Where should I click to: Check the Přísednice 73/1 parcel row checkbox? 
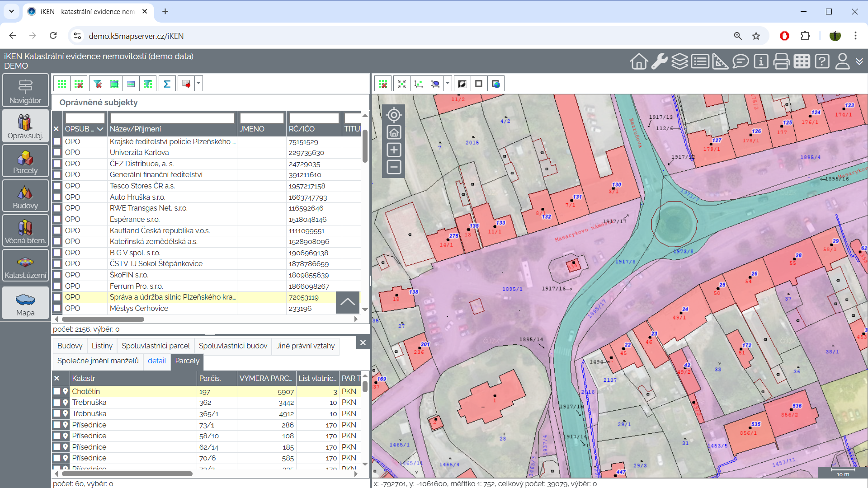[x=57, y=425]
